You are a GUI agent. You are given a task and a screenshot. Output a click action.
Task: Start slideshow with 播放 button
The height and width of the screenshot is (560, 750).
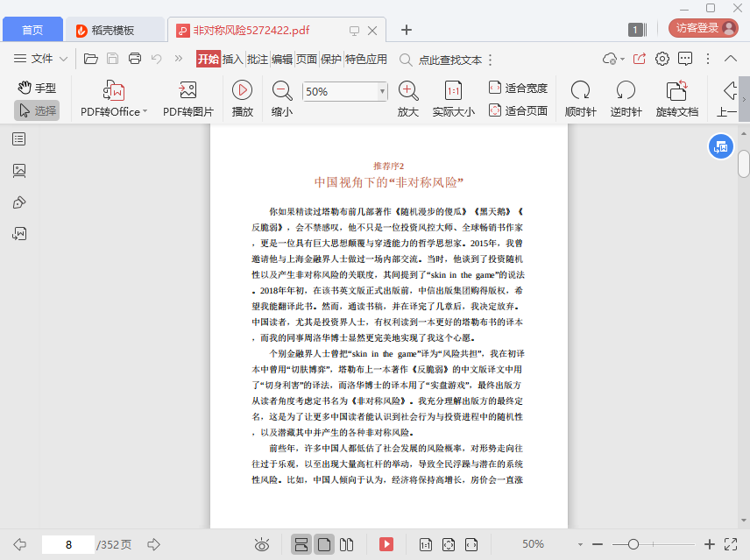[x=243, y=90]
